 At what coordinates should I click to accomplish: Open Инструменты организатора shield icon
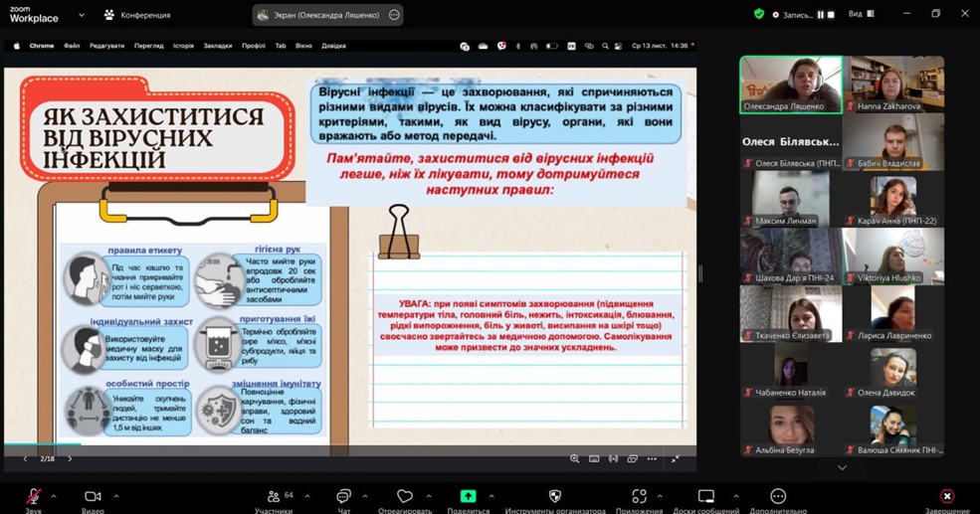pyautogui.click(x=555, y=496)
